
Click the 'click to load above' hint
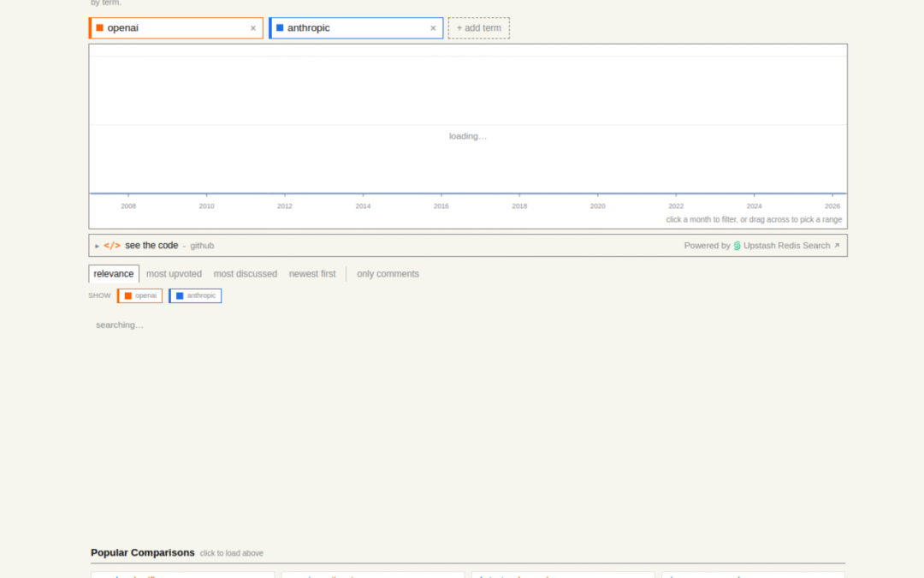[x=232, y=553]
